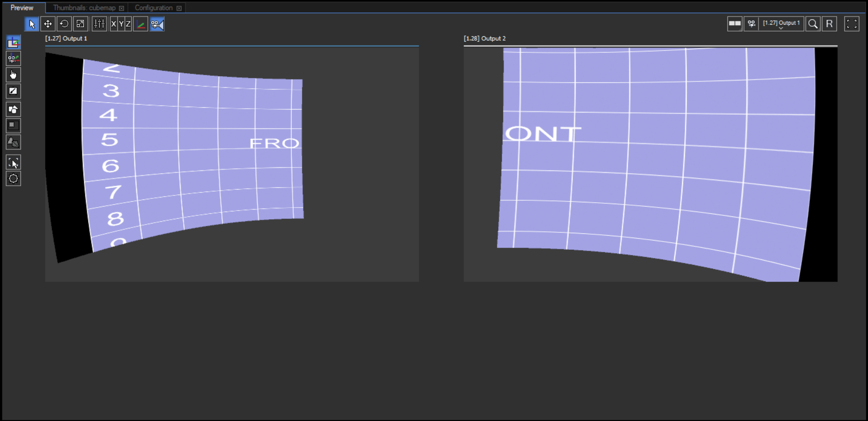This screenshot has height=421, width=868.
Task: Select the shapes tool in sidebar
Action: [x=13, y=109]
